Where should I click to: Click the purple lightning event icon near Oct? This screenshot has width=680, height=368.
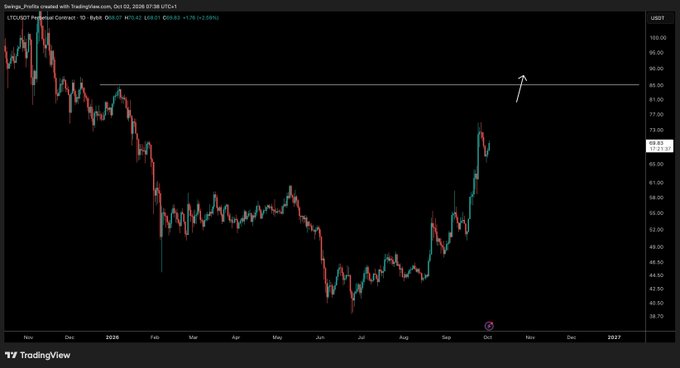click(x=489, y=326)
